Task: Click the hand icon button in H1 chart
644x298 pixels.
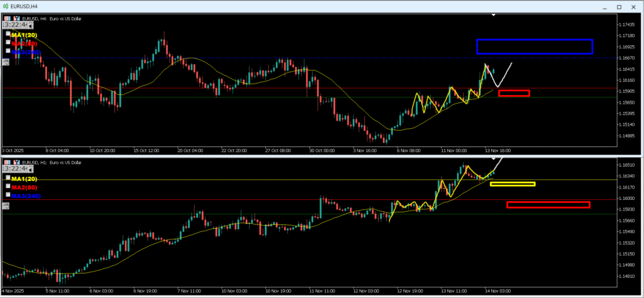Action: (6, 206)
